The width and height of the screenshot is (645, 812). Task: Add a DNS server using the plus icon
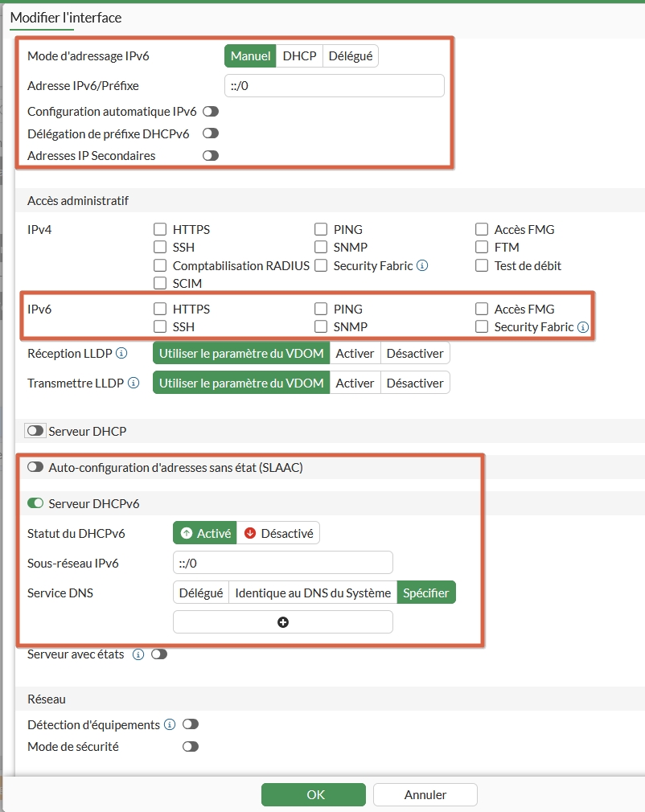pyautogui.click(x=281, y=621)
